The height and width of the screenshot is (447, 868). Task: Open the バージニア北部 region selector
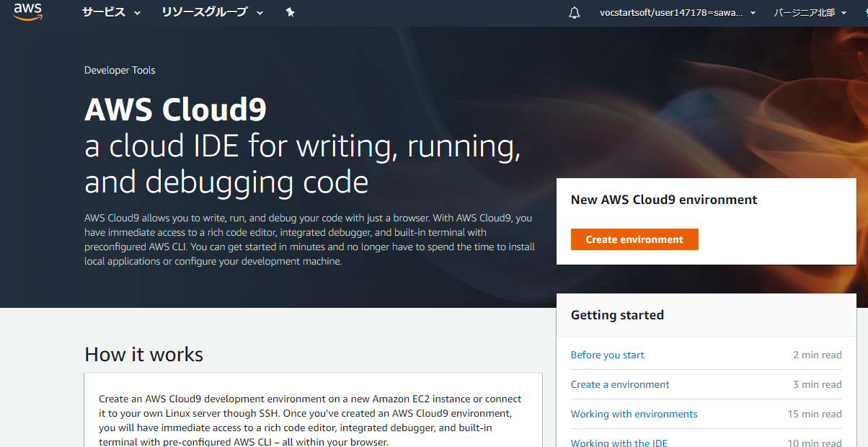[x=810, y=12]
